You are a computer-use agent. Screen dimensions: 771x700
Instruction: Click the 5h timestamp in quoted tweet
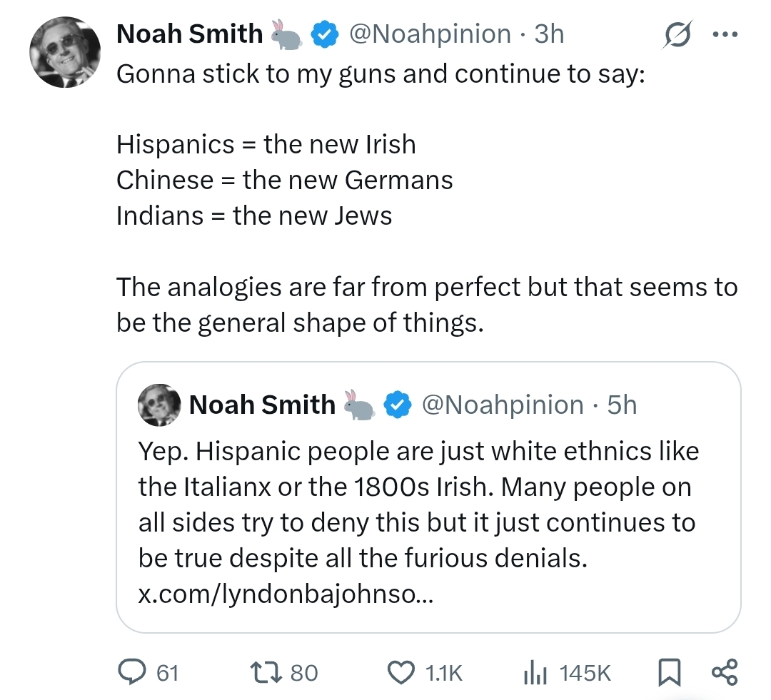click(x=621, y=405)
